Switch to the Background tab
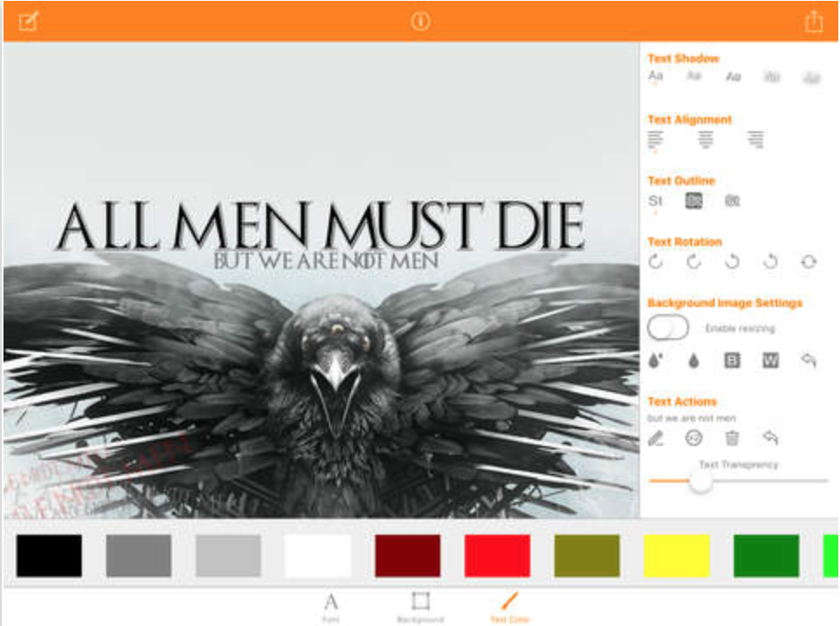The width and height of the screenshot is (840, 626). click(x=421, y=605)
